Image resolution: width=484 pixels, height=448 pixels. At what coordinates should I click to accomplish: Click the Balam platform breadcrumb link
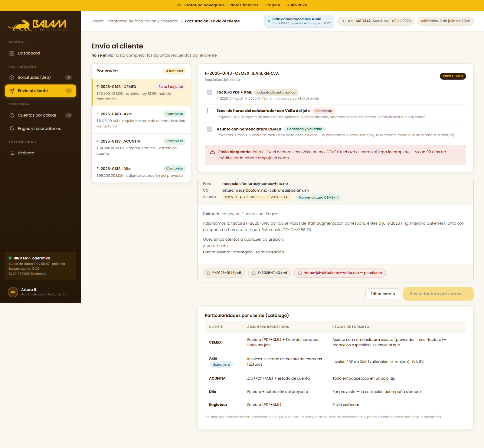point(135,21)
